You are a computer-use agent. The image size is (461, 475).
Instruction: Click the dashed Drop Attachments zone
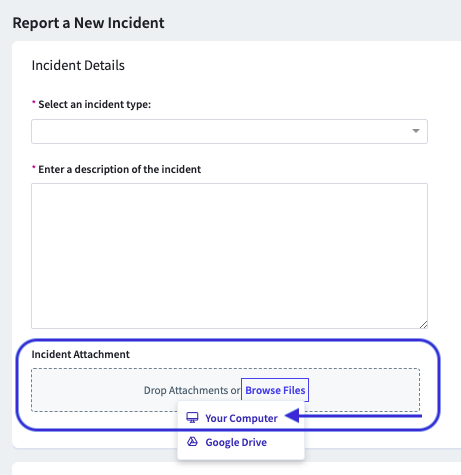pos(226,390)
